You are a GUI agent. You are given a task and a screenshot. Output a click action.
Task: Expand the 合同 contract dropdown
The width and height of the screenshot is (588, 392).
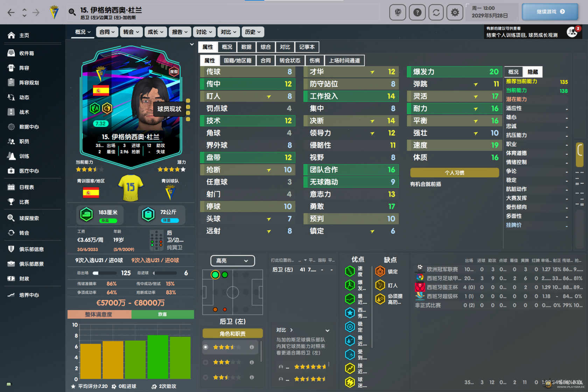tap(107, 32)
